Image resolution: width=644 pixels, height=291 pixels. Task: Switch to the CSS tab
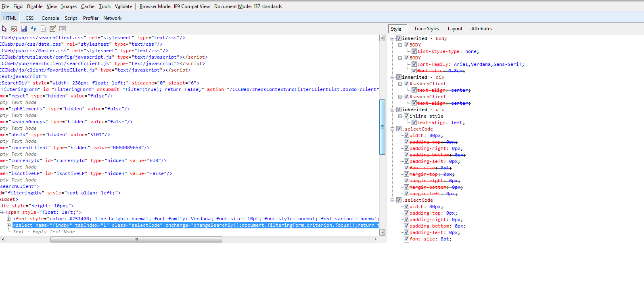point(29,18)
